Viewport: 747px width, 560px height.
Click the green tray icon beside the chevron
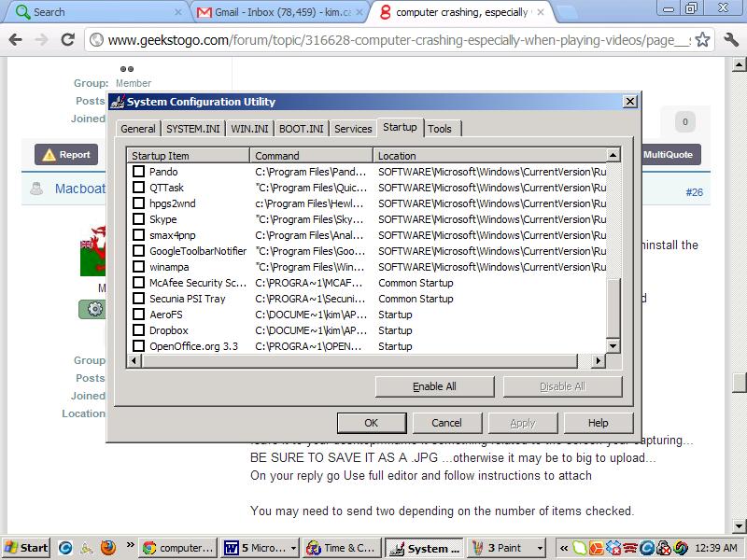pyautogui.click(x=579, y=548)
